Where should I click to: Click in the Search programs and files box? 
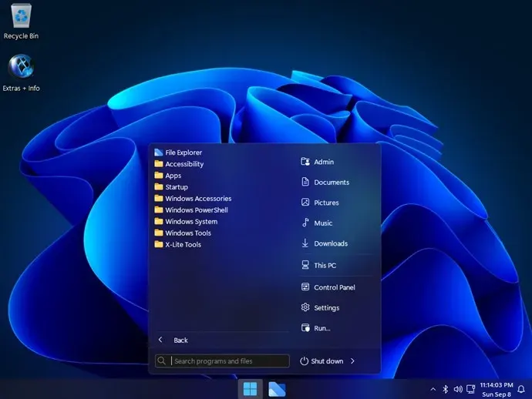point(222,361)
